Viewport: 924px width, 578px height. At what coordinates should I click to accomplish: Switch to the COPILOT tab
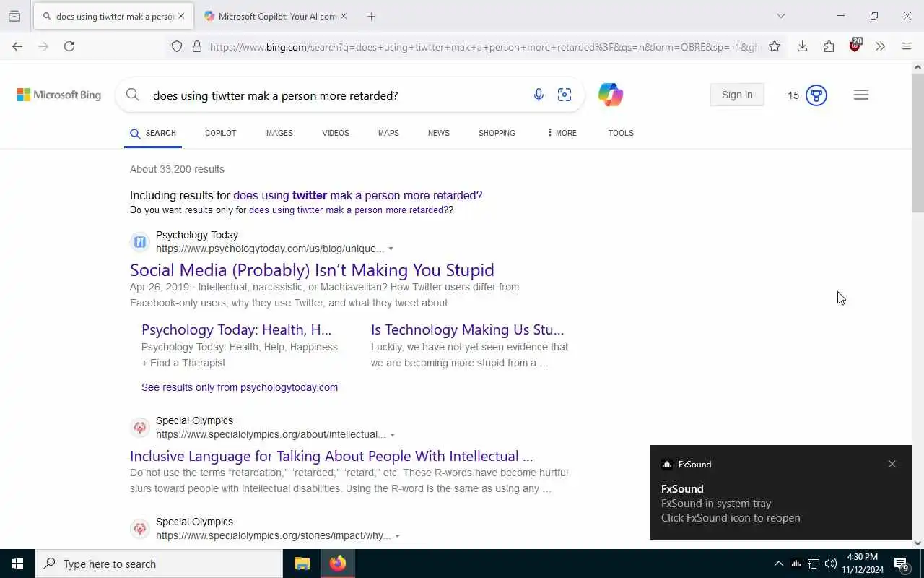pos(220,133)
